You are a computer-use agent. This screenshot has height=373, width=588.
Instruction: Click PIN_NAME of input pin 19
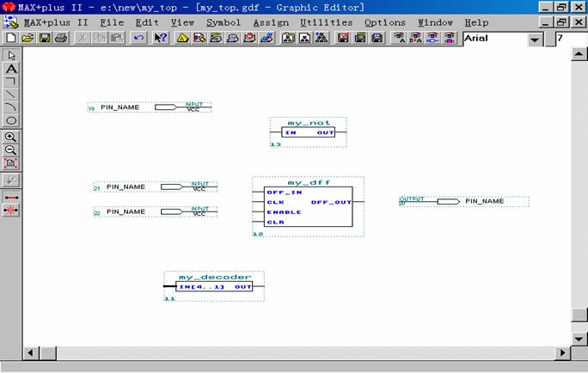coord(120,107)
